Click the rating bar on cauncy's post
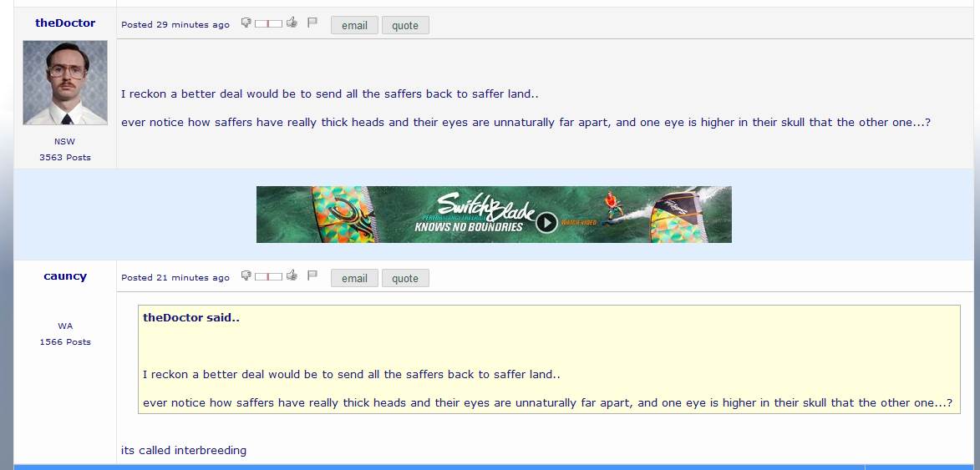 pos(268,276)
